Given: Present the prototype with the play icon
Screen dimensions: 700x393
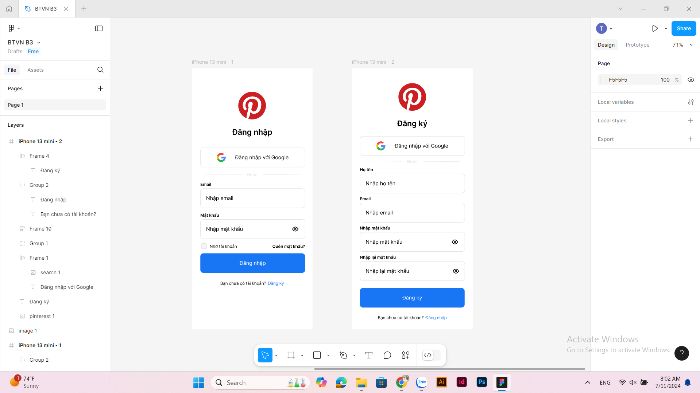Looking at the screenshot, I should coord(654,28).
